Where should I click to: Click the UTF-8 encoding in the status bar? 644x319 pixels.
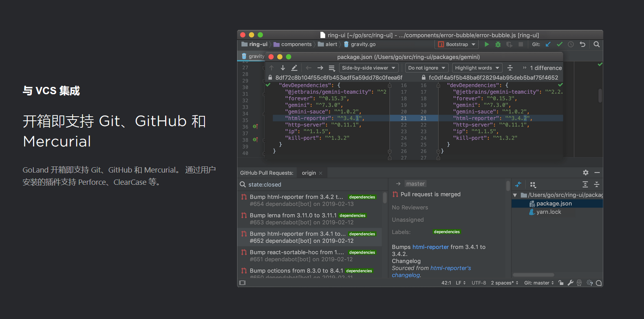pos(479,283)
